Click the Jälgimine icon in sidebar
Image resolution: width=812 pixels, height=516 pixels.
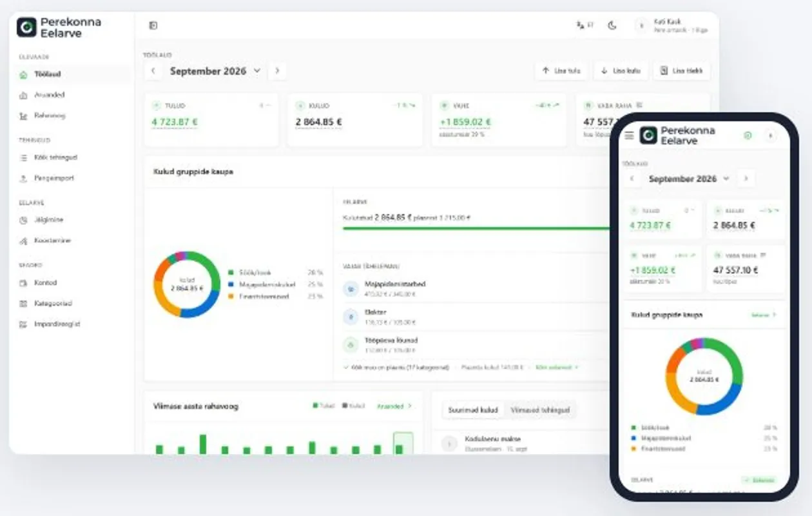[23, 220]
